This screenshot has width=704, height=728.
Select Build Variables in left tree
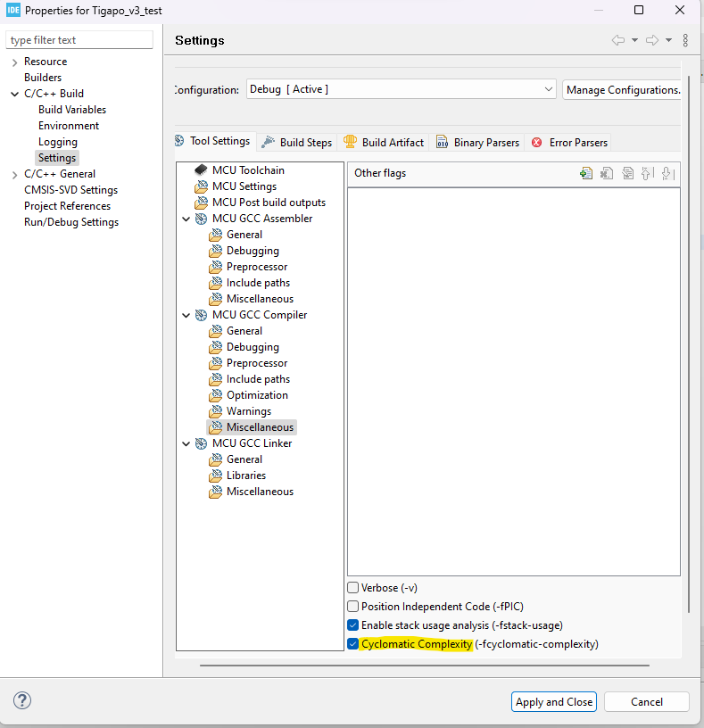pyautogui.click(x=72, y=110)
